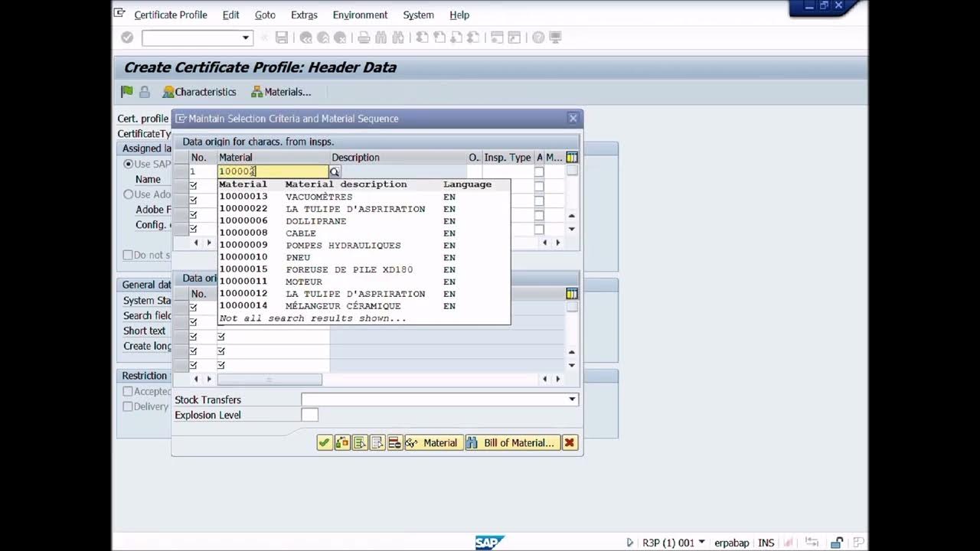
Task: Click the lower grid horizontal scrollbar thumb
Action: pos(269,379)
